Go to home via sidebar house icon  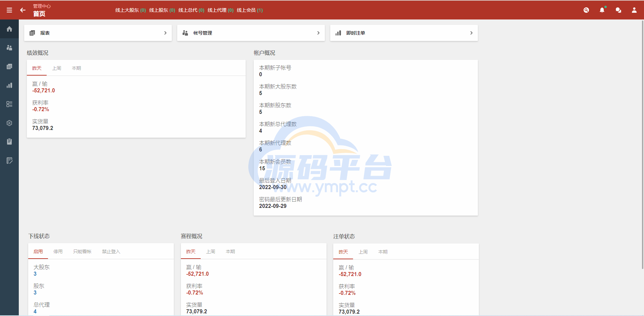pyautogui.click(x=9, y=29)
